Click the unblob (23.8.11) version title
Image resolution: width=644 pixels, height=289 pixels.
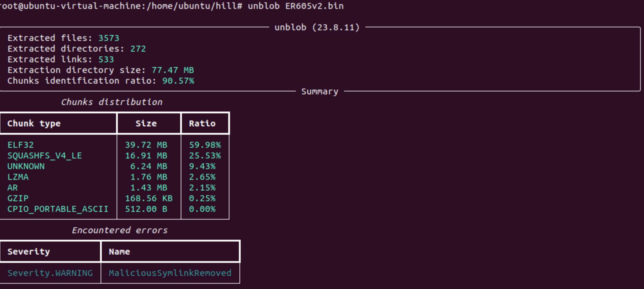pos(317,28)
